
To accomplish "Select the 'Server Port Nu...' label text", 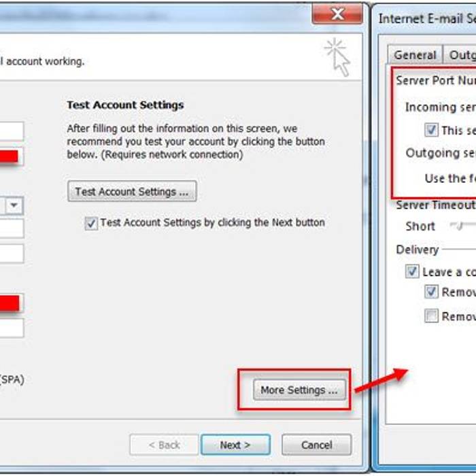I will [436, 80].
